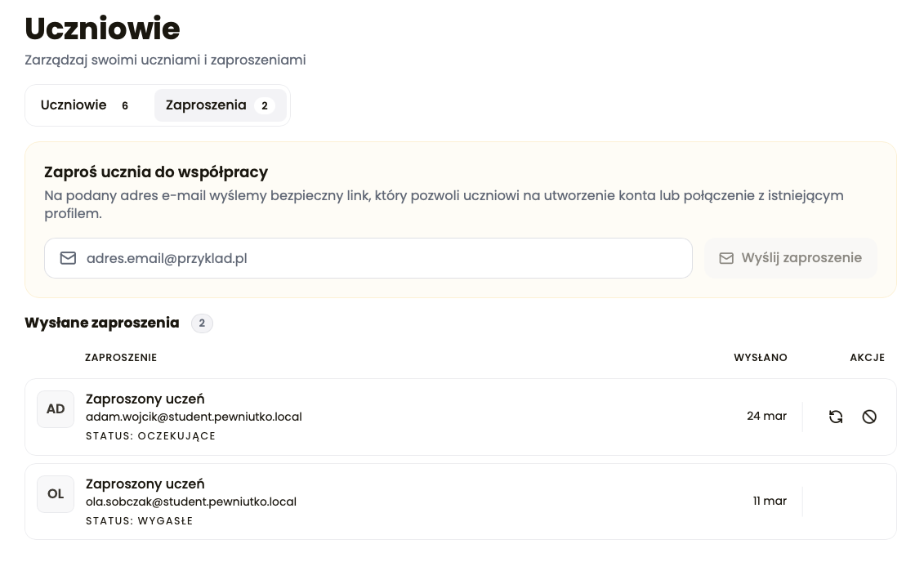Open ola.sobczak@student.pewniutko.local invitation row
The height and width of the screenshot is (562, 924).
(x=461, y=502)
